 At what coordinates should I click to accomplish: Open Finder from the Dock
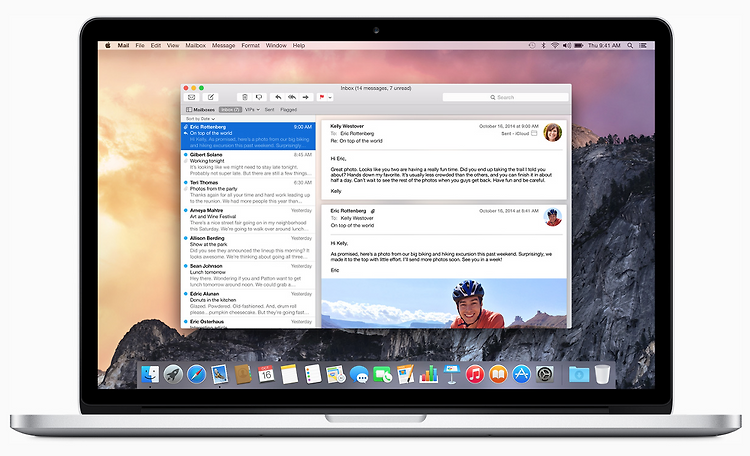[150, 374]
